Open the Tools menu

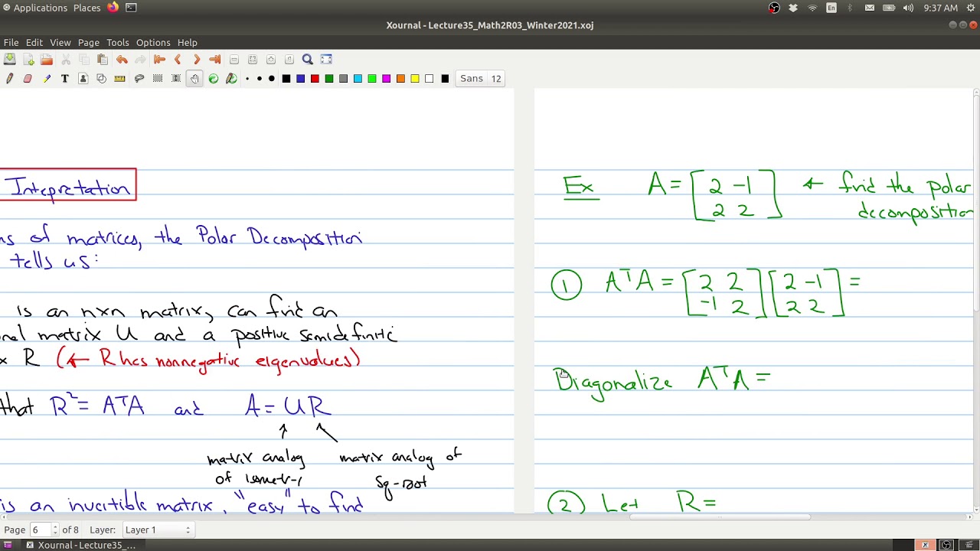click(x=118, y=43)
